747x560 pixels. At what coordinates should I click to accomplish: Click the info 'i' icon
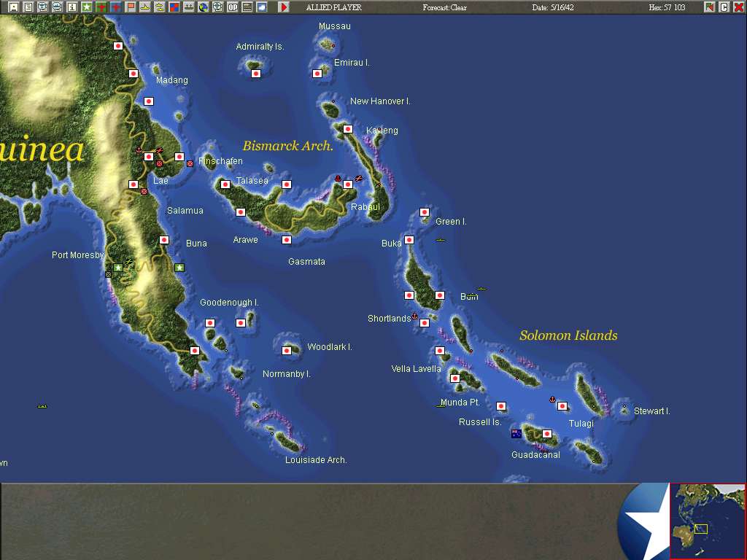click(72, 7)
